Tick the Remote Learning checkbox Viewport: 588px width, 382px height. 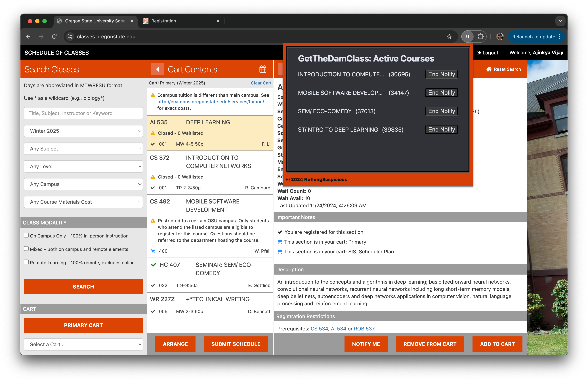(x=26, y=262)
